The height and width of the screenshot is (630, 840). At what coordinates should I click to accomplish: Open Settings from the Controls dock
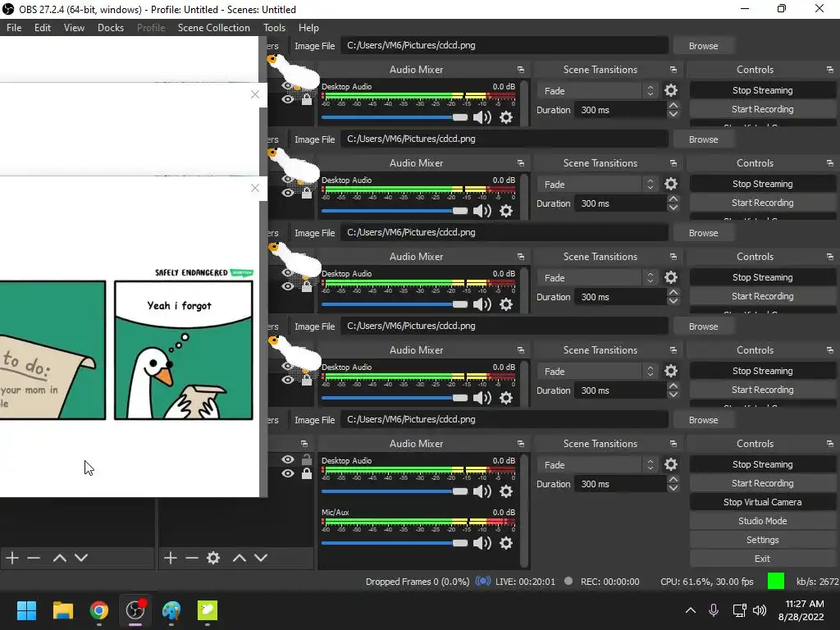[762, 540]
